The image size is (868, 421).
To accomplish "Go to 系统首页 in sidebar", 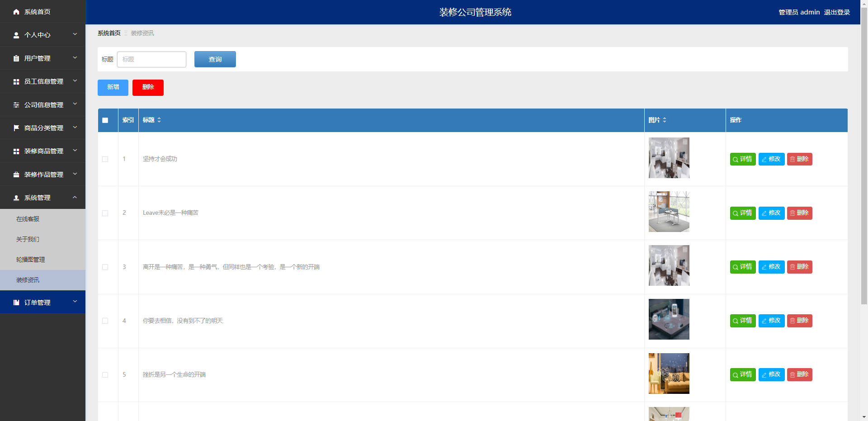I will (42, 12).
